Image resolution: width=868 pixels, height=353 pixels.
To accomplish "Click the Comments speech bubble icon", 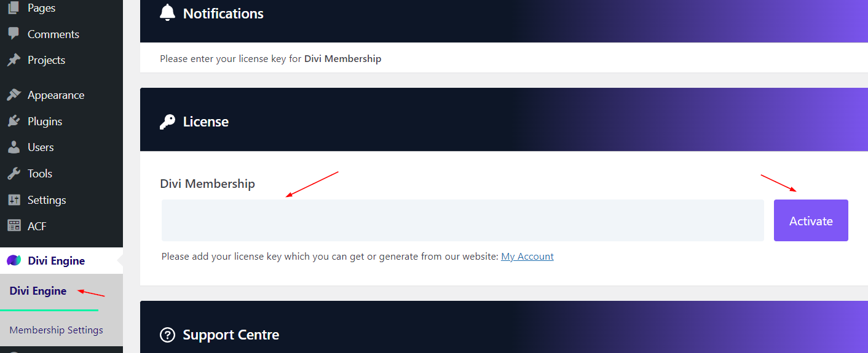I will (14, 34).
